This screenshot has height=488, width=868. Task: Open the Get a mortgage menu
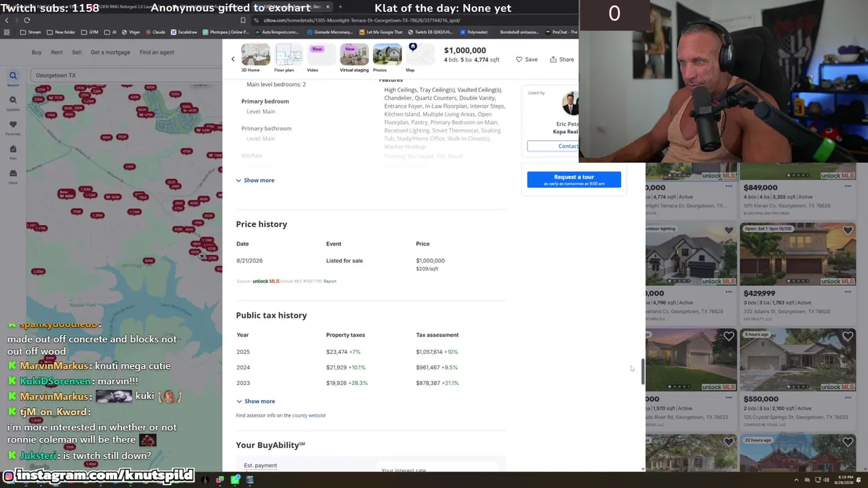(x=110, y=52)
